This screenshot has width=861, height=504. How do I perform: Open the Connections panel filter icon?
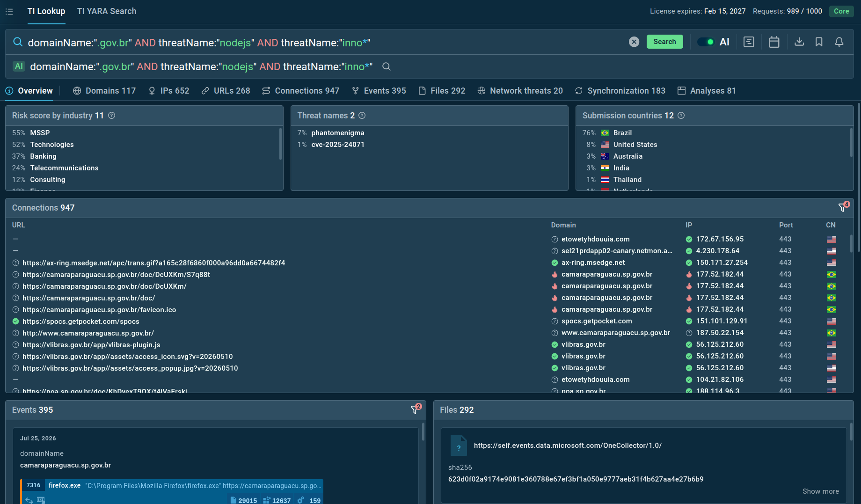843,207
